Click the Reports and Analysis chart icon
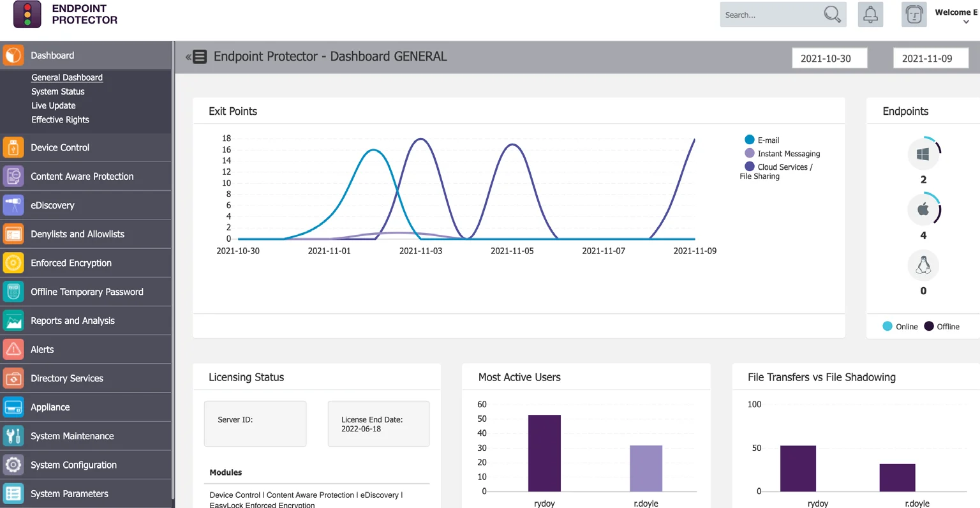 coord(13,320)
